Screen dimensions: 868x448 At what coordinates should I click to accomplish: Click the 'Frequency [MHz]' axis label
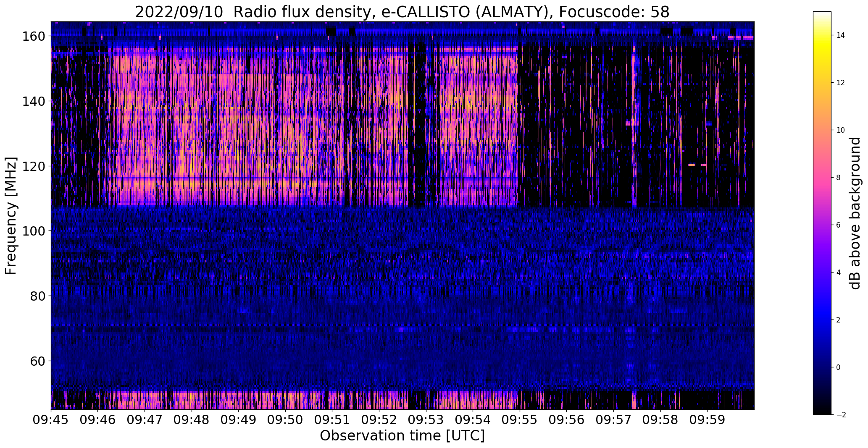pos(11,216)
